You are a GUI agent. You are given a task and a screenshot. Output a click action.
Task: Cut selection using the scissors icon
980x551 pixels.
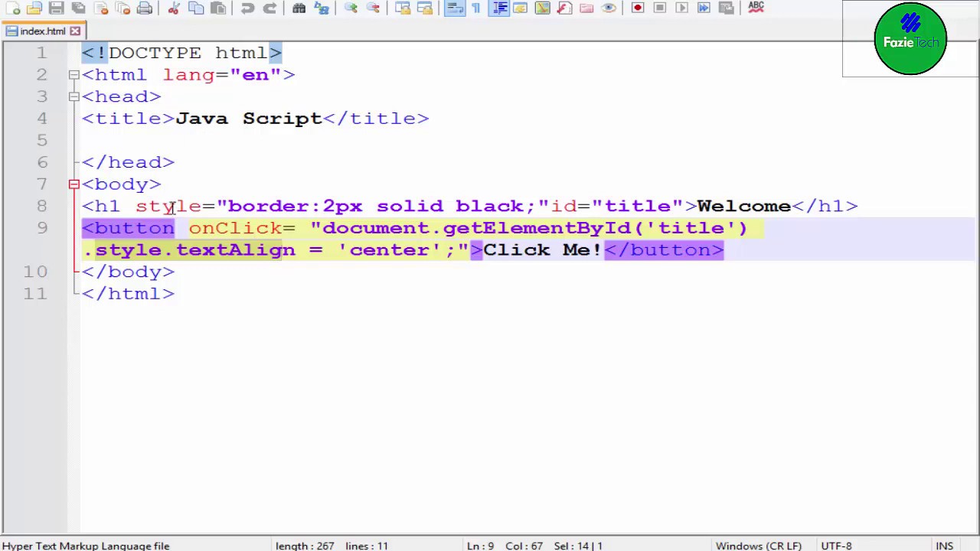[174, 8]
